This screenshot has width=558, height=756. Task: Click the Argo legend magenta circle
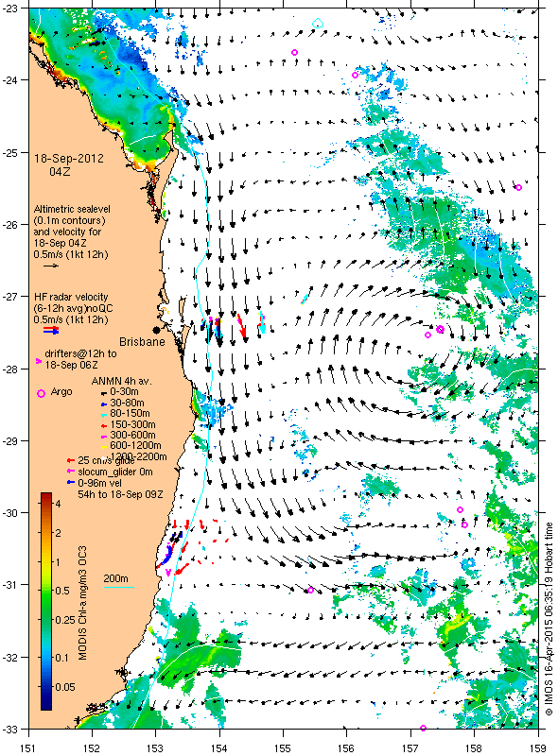point(41,393)
